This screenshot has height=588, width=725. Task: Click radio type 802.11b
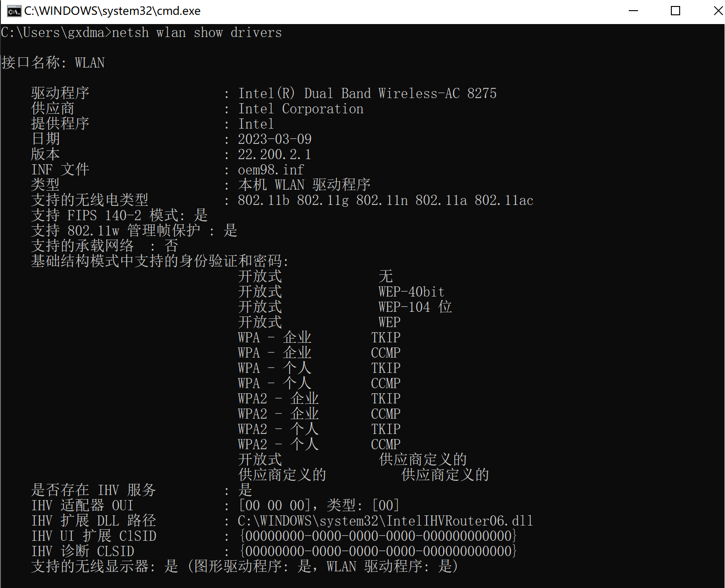263,200
